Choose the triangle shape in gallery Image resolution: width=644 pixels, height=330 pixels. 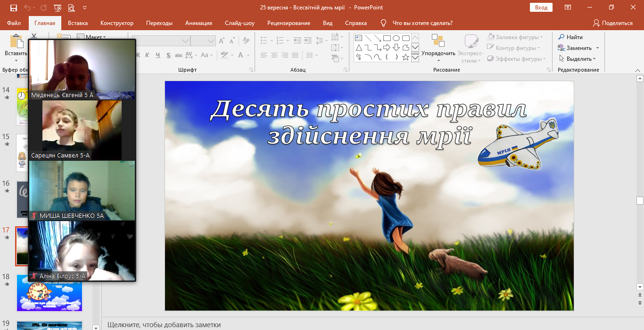(x=358, y=48)
